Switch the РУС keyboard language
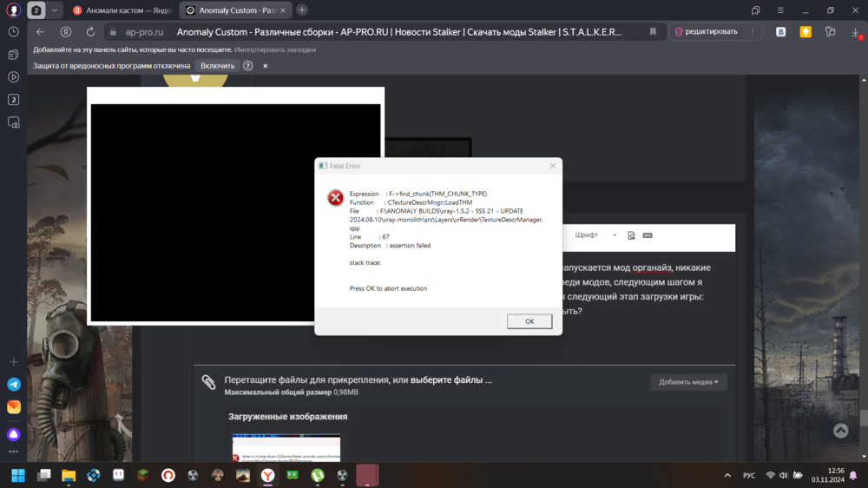 (749, 475)
